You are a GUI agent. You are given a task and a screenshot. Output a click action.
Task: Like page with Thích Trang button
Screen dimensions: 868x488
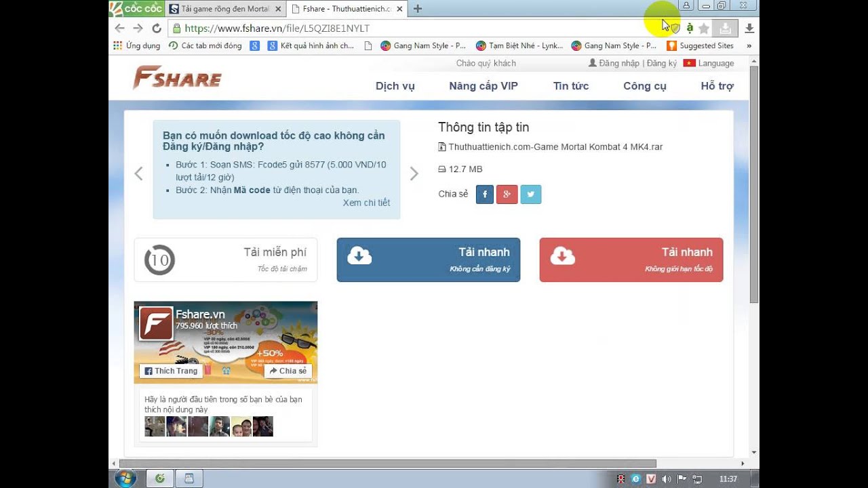(x=171, y=371)
